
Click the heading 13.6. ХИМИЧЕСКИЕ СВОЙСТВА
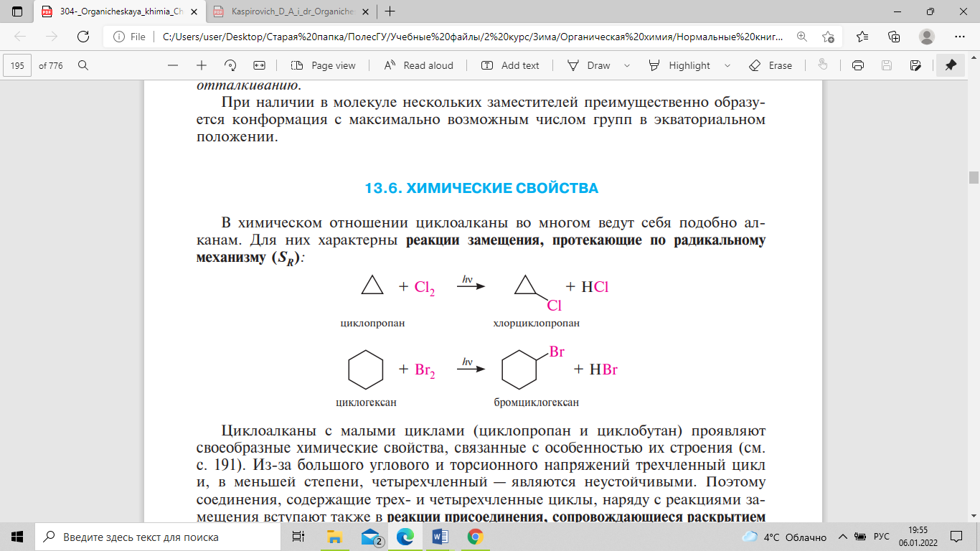[x=481, y=189]
